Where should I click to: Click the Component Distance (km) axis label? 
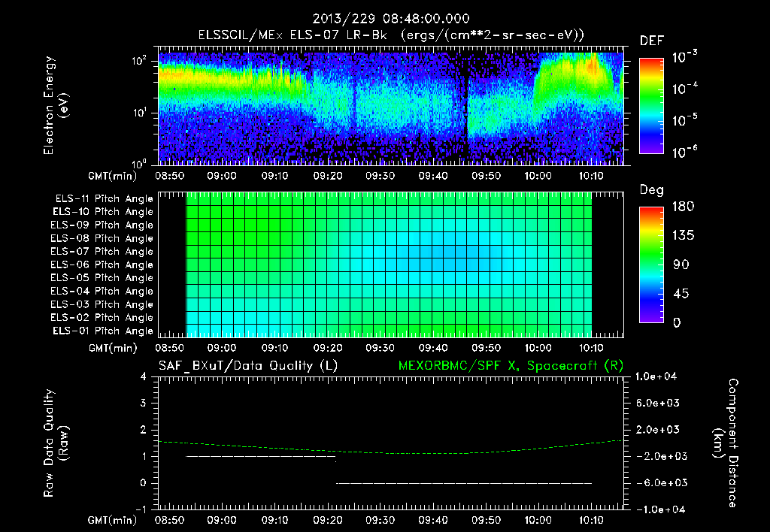point(726,443)
